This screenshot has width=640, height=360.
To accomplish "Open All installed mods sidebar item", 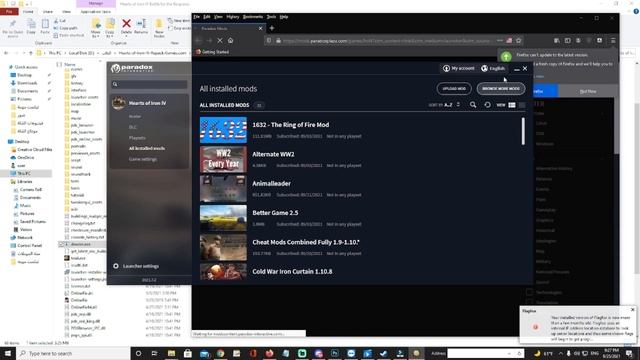I will [x=147, y=148].
